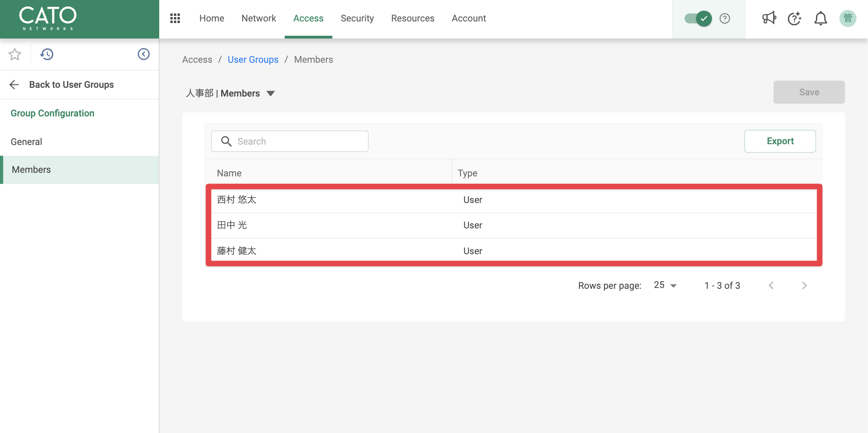868x433 pixels.
Task: Toggle the green checkmark switch in header
Action: point(698,18)
